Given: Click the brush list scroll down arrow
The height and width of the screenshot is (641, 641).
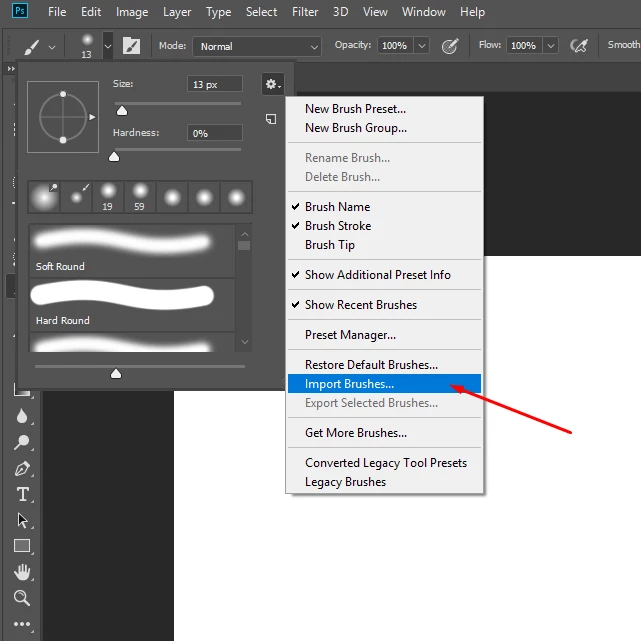Looking at the screenshot, I should point(244,342).
